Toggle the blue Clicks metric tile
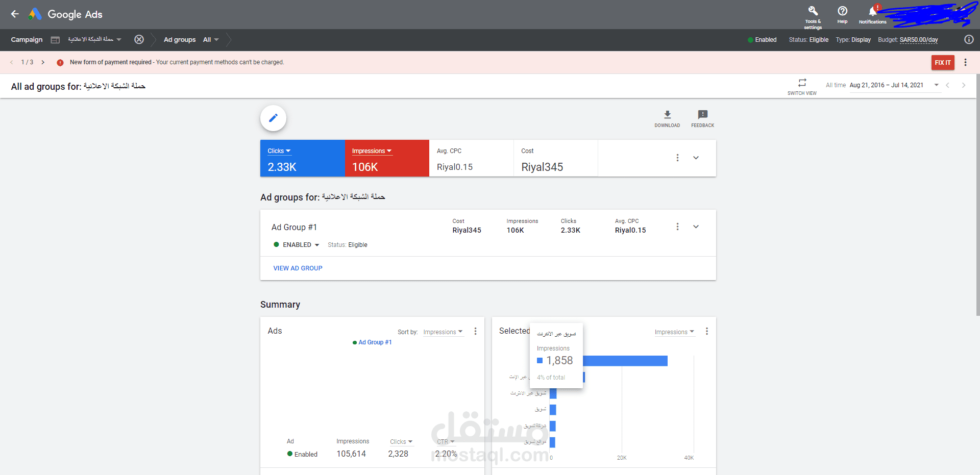The height and width of the screenshot is (475, 980). [302, 158]
